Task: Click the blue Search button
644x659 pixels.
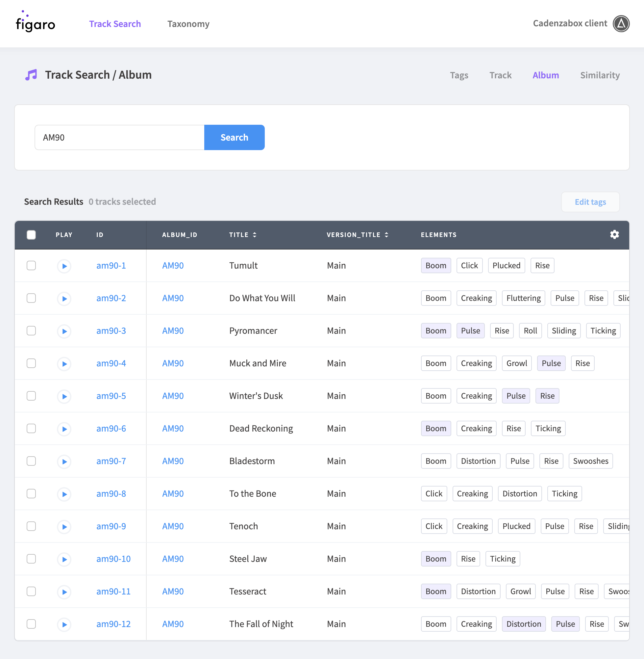Action: [x=235, y=137]
